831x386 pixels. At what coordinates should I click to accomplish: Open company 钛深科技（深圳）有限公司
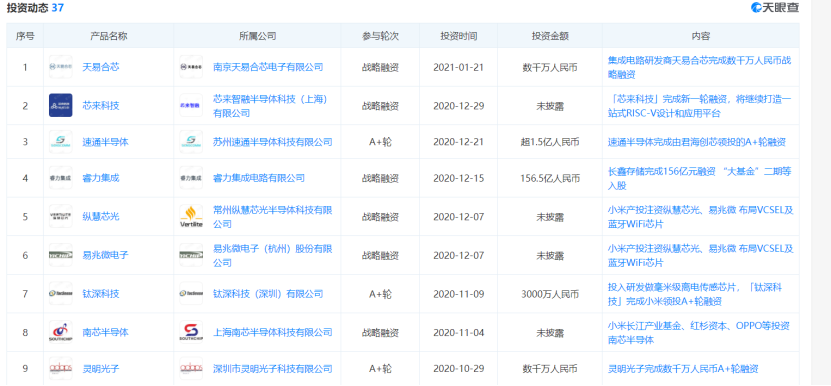268,294
